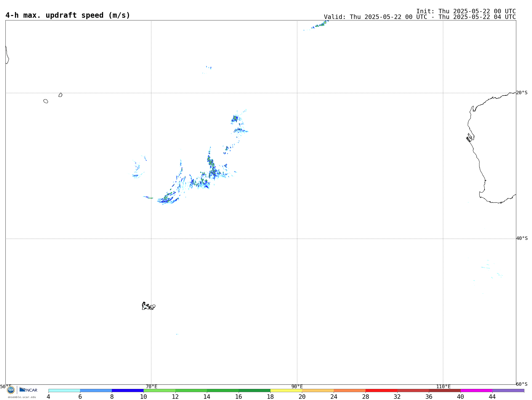Screen dimensions: 532x400
Task: Click the light cyan 4-6 color swatch
Action: pyautogui.click(x=64, y=391)
